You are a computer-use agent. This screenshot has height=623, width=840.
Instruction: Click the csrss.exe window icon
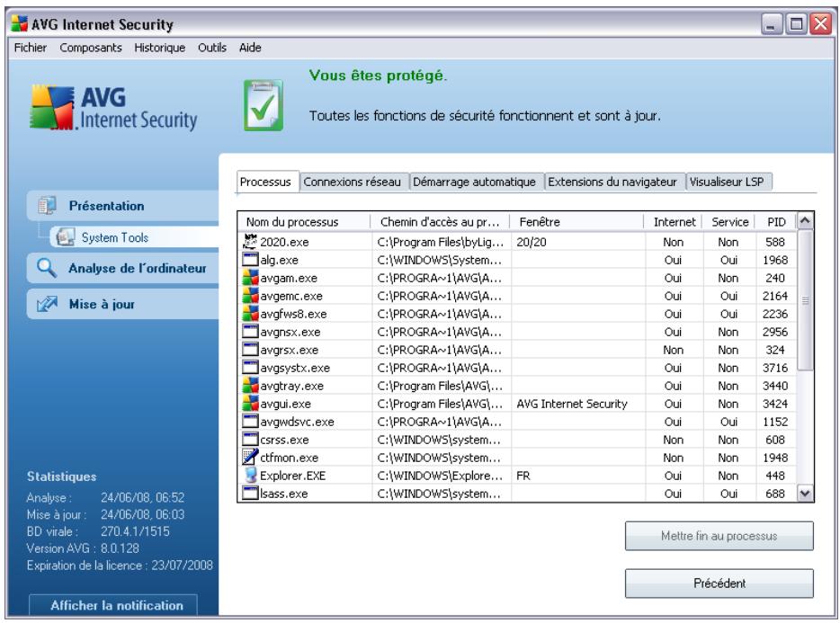pyautogui.click(x=250, y=440)
